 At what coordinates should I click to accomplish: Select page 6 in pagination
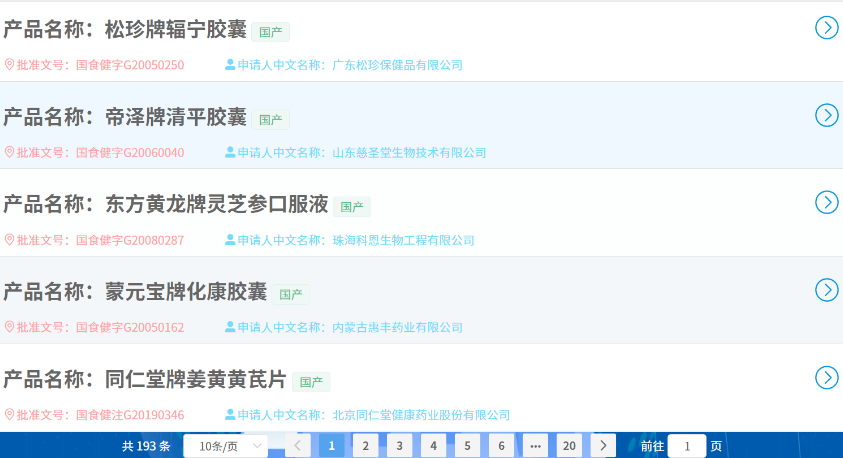point(501,446)
